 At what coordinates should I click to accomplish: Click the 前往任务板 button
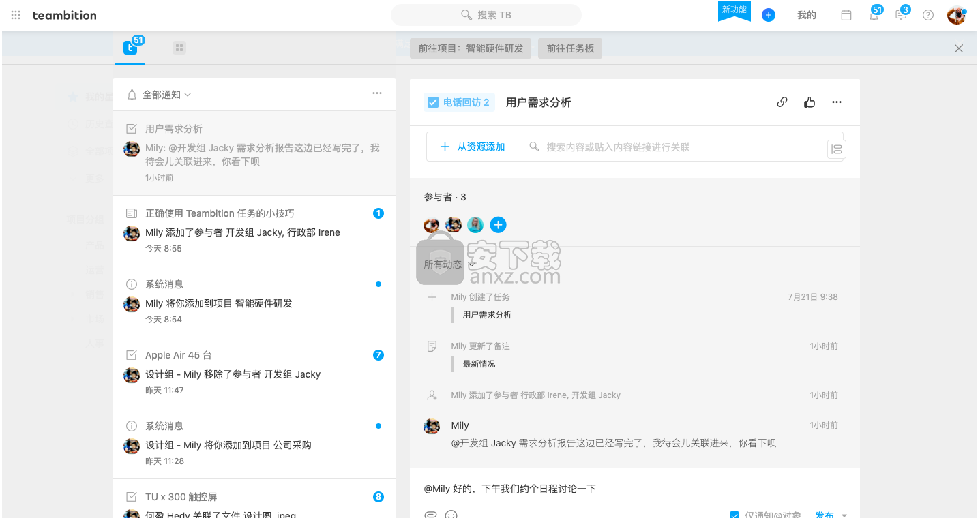pyautogui.click(x=570, y=48)
